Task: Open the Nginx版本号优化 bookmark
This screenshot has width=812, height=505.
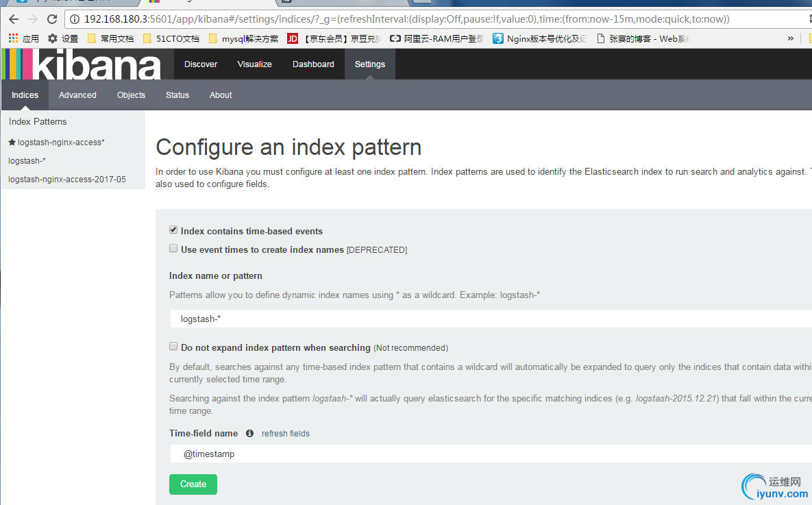Action: point(539,38)
